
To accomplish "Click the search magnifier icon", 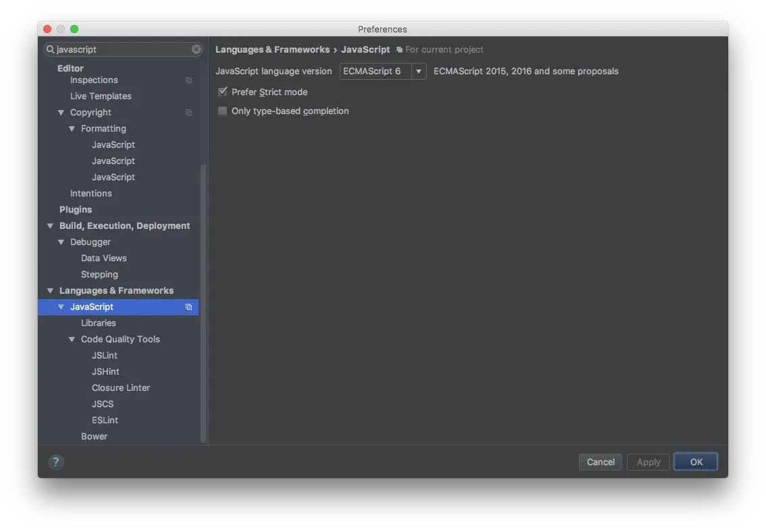I will pyautogui.click(x=51, y=49).
